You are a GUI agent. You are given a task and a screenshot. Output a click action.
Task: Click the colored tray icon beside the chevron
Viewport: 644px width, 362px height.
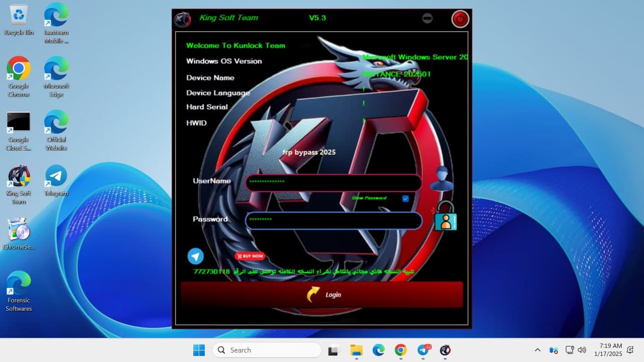click(553, 350)
